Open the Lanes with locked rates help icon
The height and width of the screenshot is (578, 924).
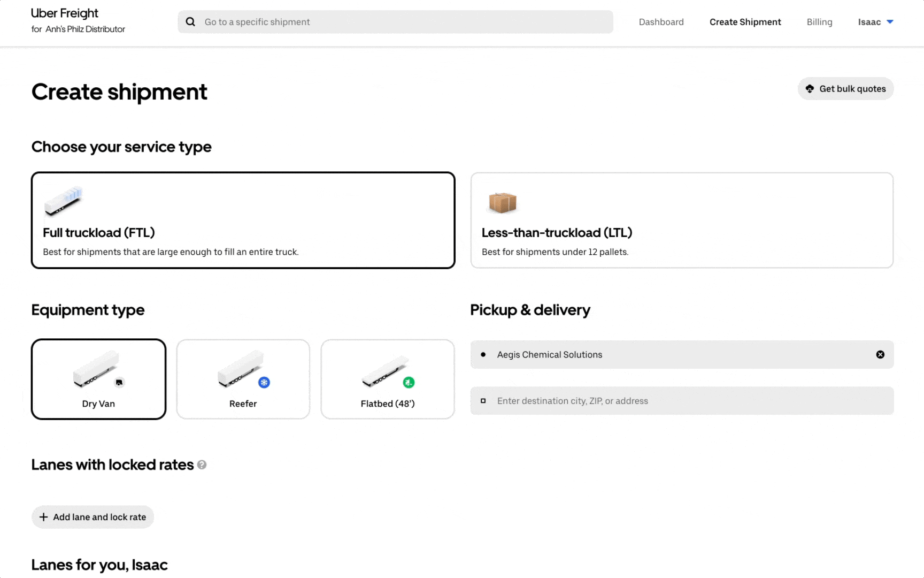click(202, 465)
